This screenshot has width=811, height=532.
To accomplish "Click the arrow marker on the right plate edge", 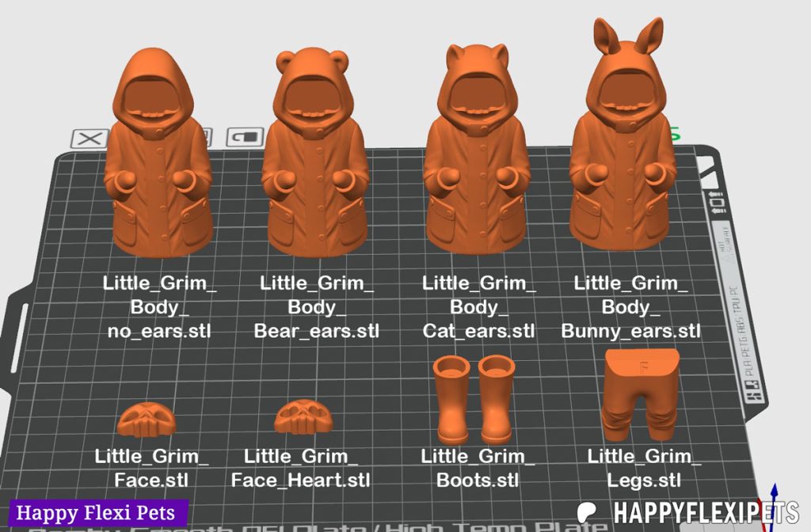I will 715,194.
